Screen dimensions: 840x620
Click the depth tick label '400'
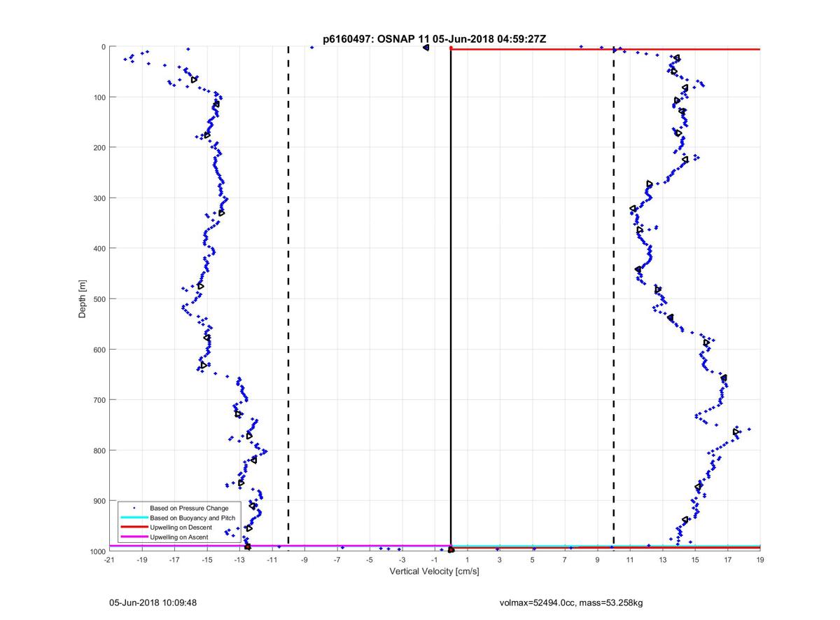(99, 248)
